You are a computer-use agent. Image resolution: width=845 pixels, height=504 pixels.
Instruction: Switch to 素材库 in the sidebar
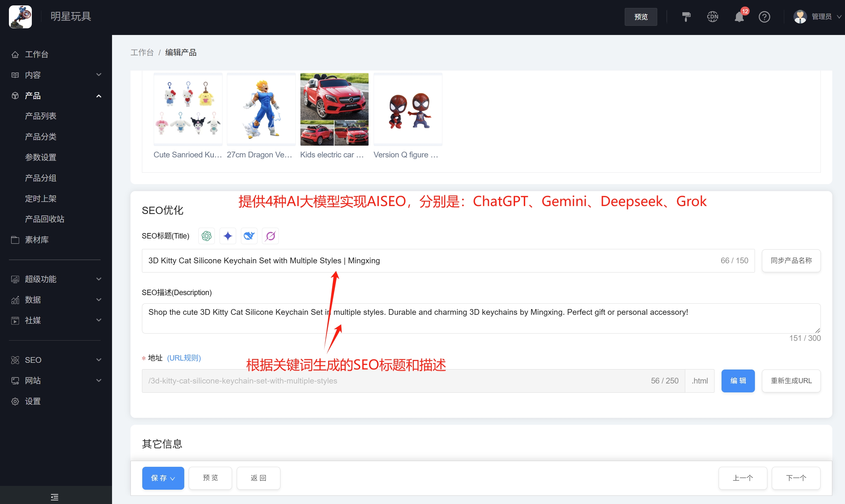[37, 239]
